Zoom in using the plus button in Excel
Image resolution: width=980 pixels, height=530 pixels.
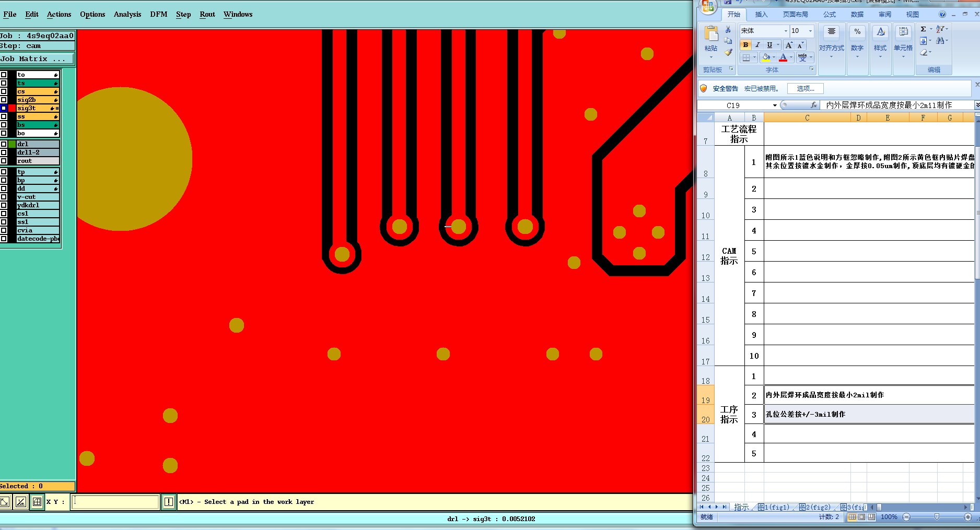click(968, 517)
